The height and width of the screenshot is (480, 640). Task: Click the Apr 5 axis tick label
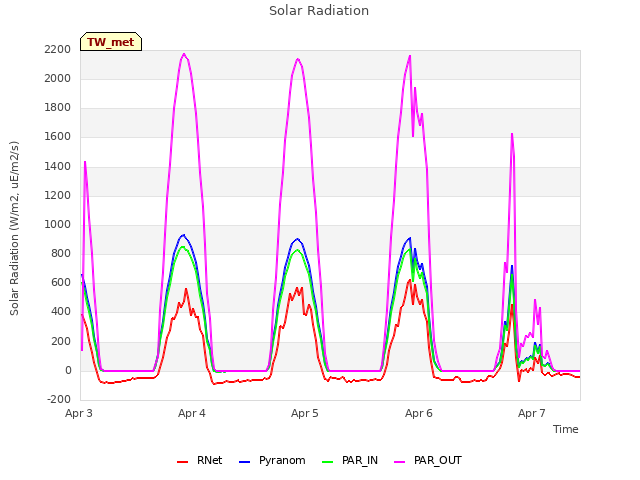point(304,413)
